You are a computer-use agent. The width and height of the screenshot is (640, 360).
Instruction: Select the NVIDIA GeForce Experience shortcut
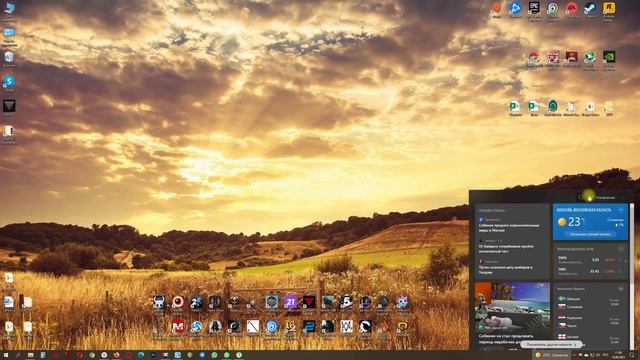click(x=609, y=58)
